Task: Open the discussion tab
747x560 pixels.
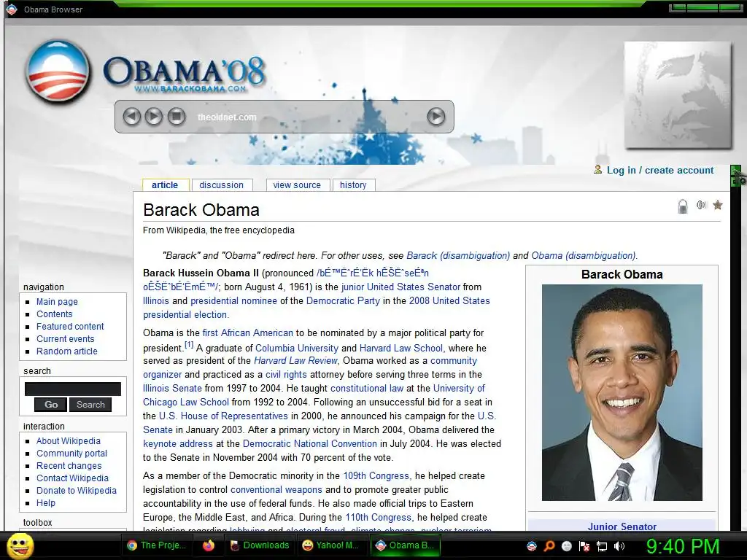Action: point(222,184)
